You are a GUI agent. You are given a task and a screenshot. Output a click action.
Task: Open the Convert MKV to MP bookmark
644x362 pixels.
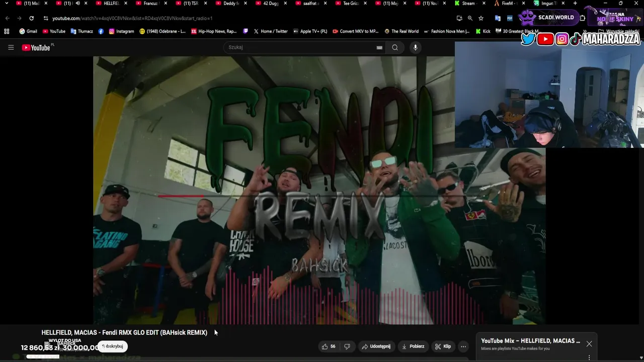pyautogui.click(x=356, y=31)
